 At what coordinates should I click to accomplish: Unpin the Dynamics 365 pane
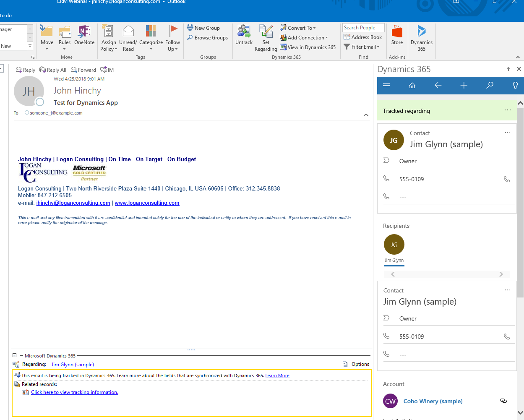click(x=508, y=68)
